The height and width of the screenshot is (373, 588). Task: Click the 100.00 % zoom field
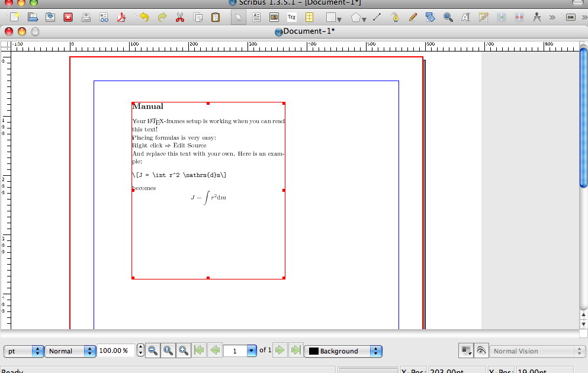(116, 351)
